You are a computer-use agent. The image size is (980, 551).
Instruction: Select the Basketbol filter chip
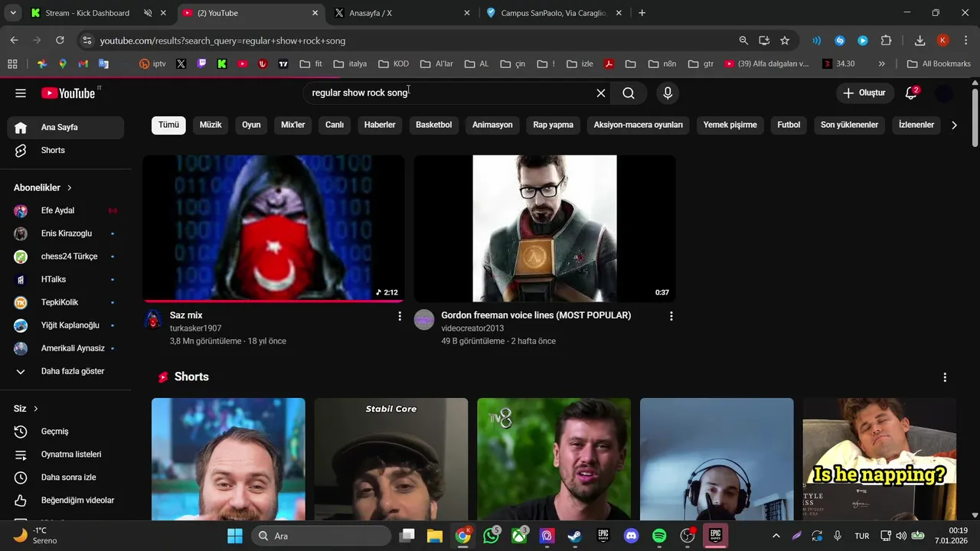(433, 125)
